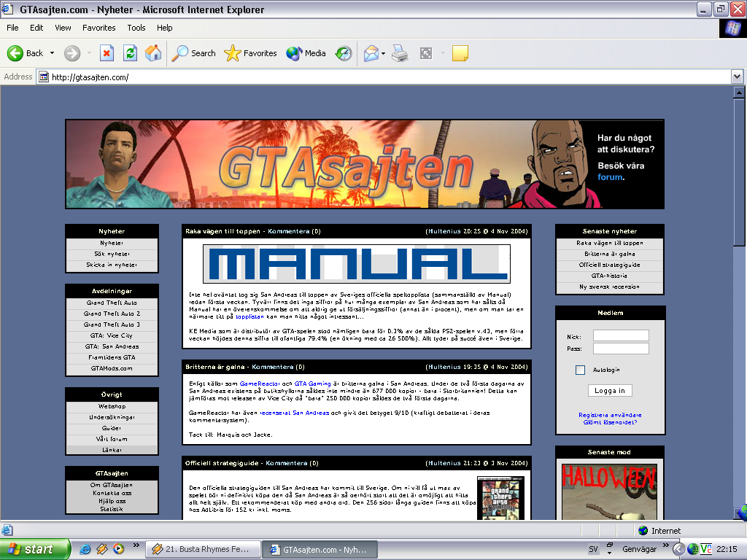Click the Mail envelope toolbar icon
Screen dimensions: 747x560
pyautogui.click(x=371, y=52)
